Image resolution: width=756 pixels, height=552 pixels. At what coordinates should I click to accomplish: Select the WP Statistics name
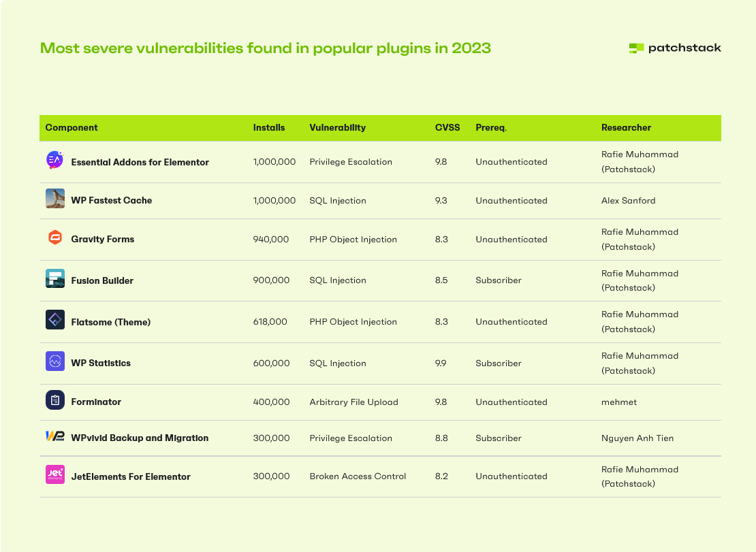(101, 363)
